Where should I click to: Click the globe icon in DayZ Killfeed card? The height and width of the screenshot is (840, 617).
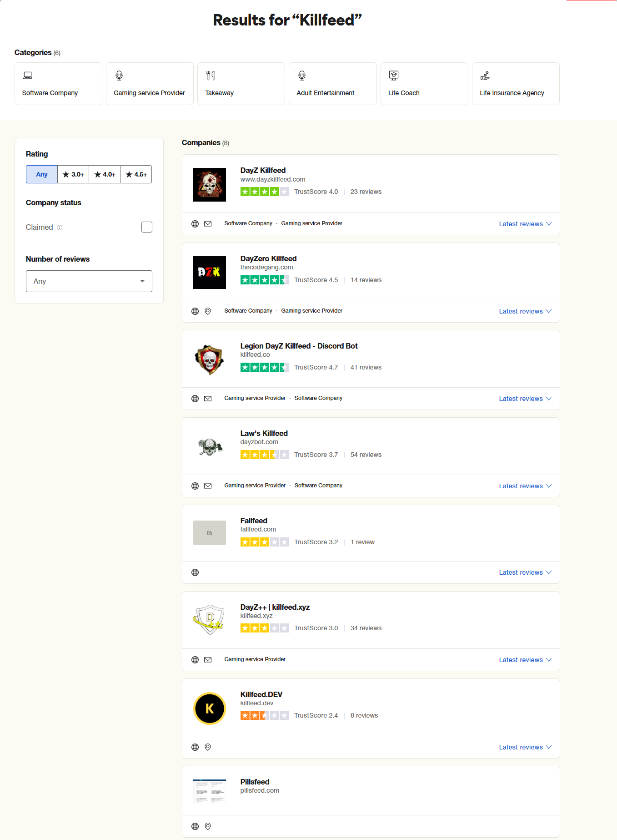point(195,224)
